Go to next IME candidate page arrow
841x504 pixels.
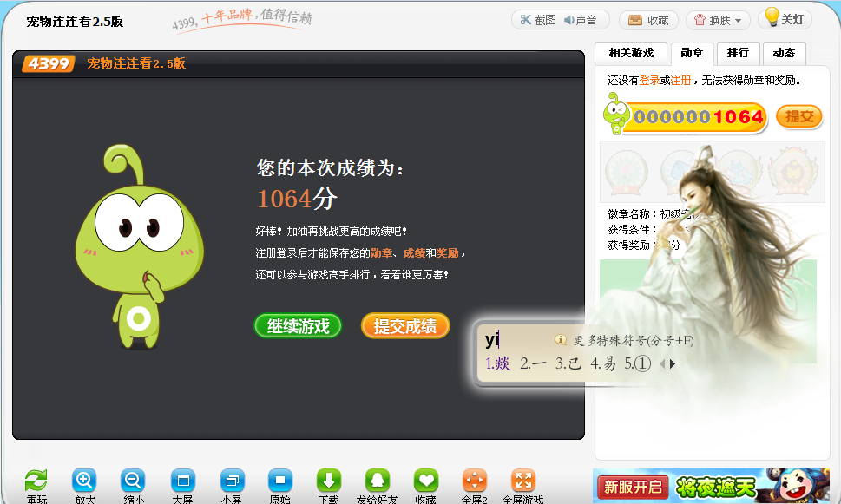pos(673,364)
